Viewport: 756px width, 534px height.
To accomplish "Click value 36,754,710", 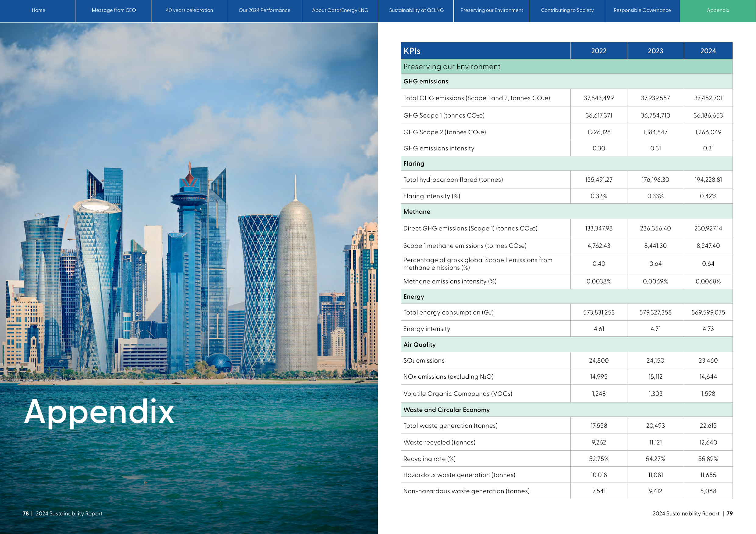I will tap(655, 115).
